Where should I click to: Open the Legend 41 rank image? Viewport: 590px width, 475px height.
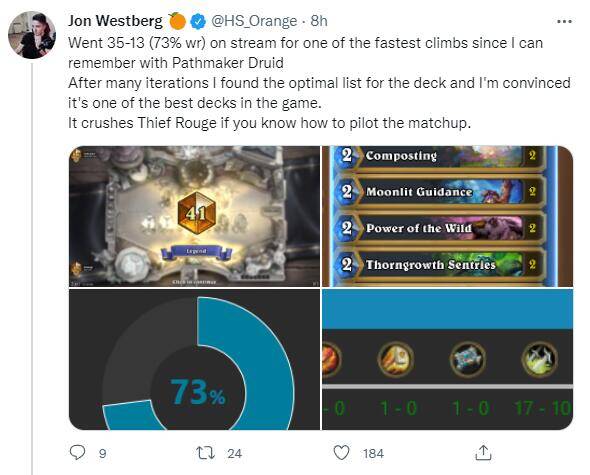coord(194,216)
